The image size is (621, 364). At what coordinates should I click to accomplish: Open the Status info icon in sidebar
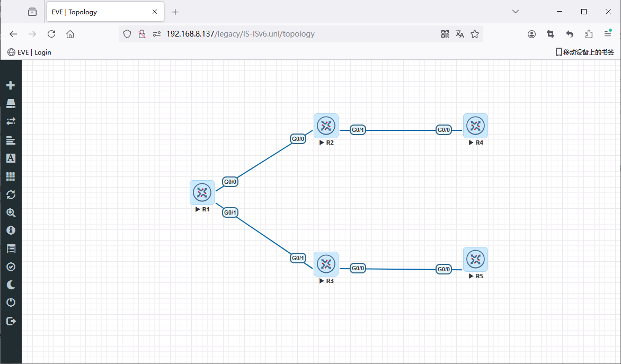click(11, 230)
